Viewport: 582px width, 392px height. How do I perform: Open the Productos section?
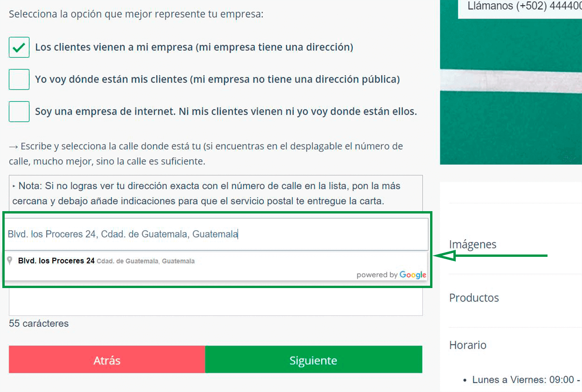474,298
